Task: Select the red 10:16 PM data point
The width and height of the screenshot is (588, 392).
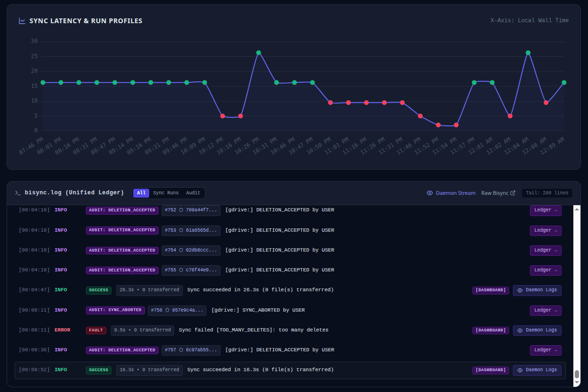Action: pos(240,116)
